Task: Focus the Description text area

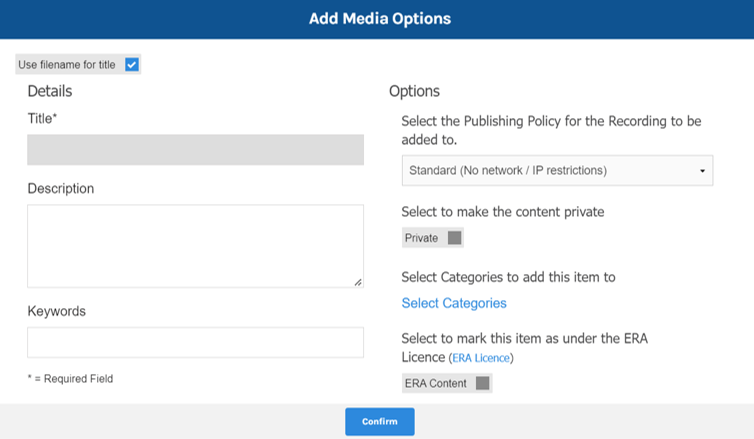Action: 195,246
